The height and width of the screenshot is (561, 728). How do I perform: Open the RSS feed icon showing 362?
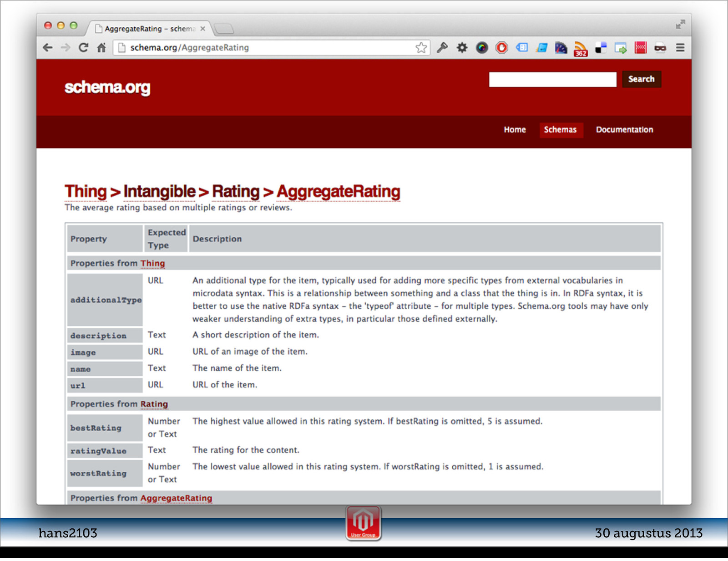click(x=581, y=49)
